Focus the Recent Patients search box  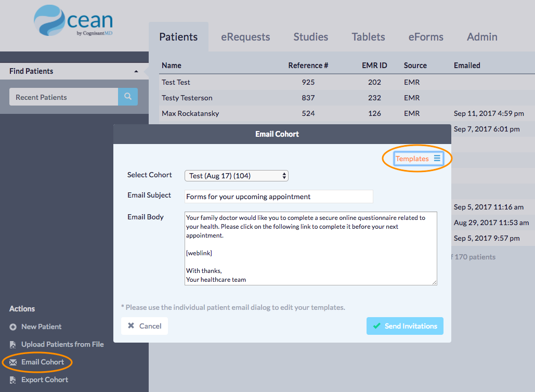(63, 97)
